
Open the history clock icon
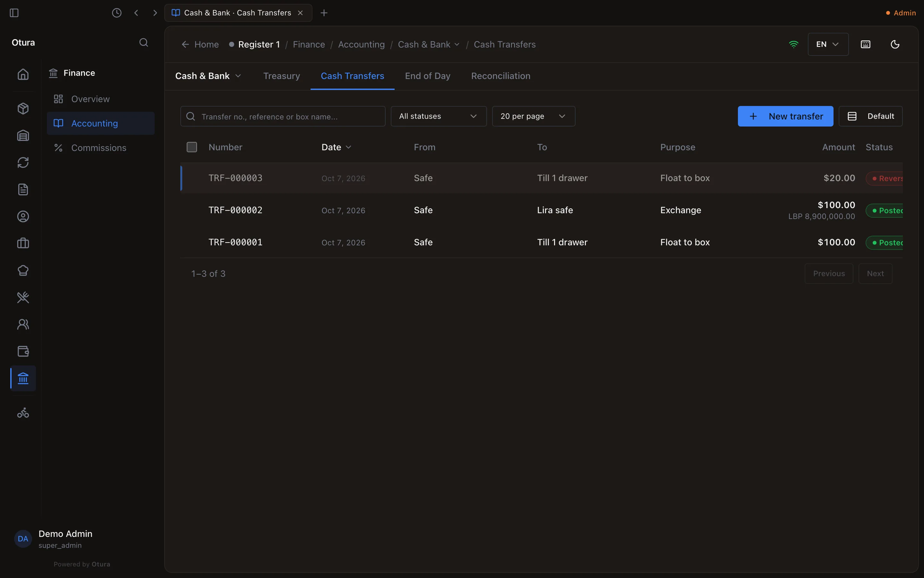(116, 13)
